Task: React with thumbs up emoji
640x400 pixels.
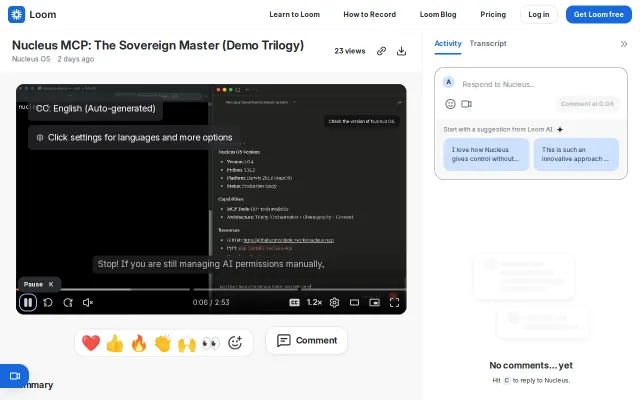Action: point(115,343)
